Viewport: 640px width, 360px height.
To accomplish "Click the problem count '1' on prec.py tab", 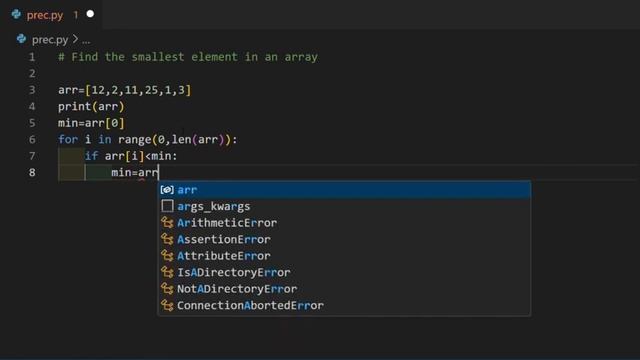I will [x=76, y=15].
